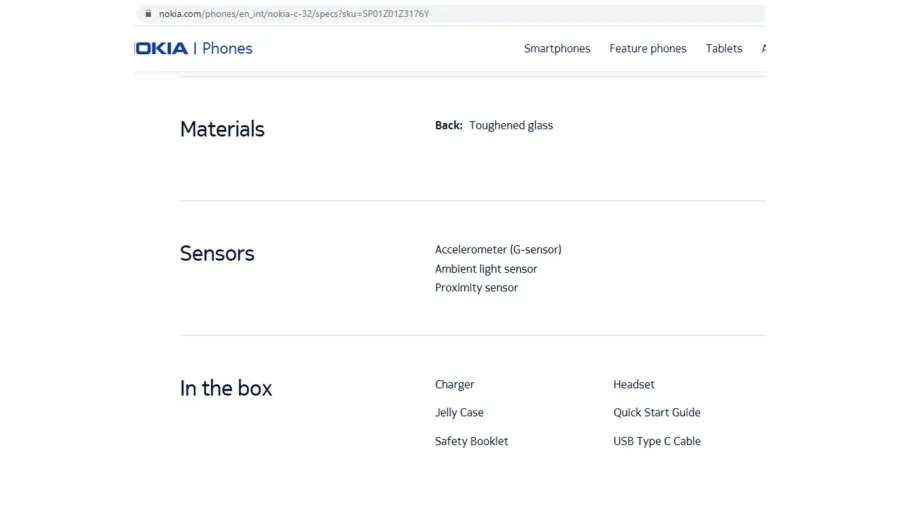Click the Ambient light sensor entry
Viewport: 900px width, 506px height.
click(x=486, y=269)
